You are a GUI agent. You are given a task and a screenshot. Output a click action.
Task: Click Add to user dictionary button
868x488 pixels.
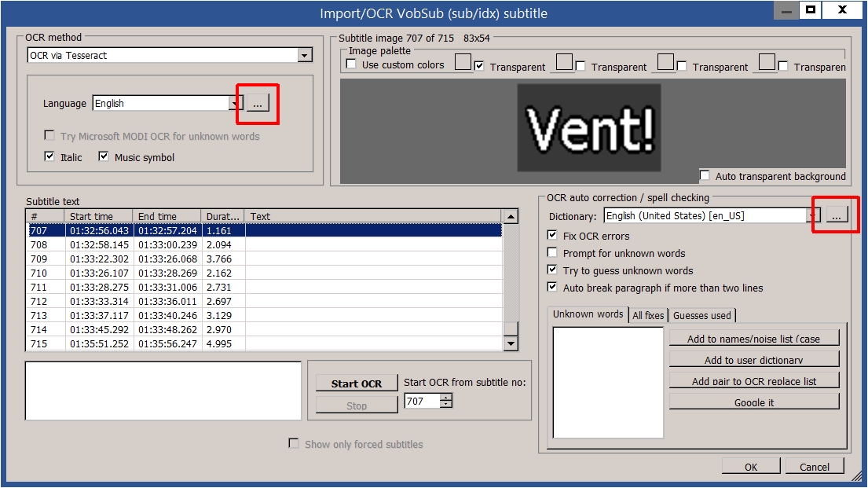tap(754, 359)
